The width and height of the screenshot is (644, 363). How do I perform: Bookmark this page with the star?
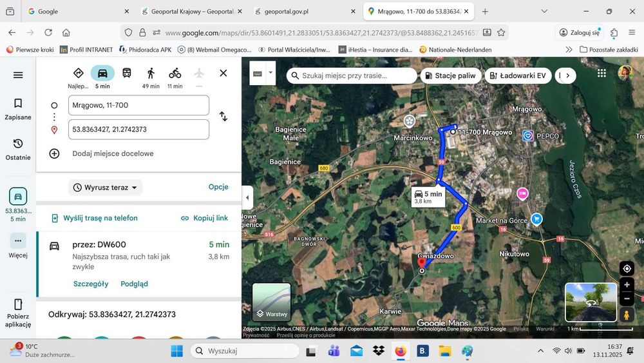pyautogui.click(x=501, y=32)
